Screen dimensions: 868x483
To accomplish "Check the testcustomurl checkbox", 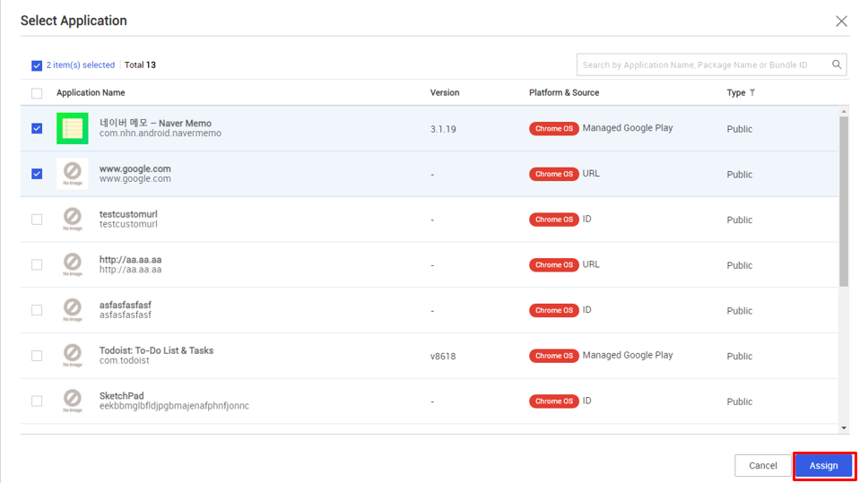I will click(x=37, y=219).
